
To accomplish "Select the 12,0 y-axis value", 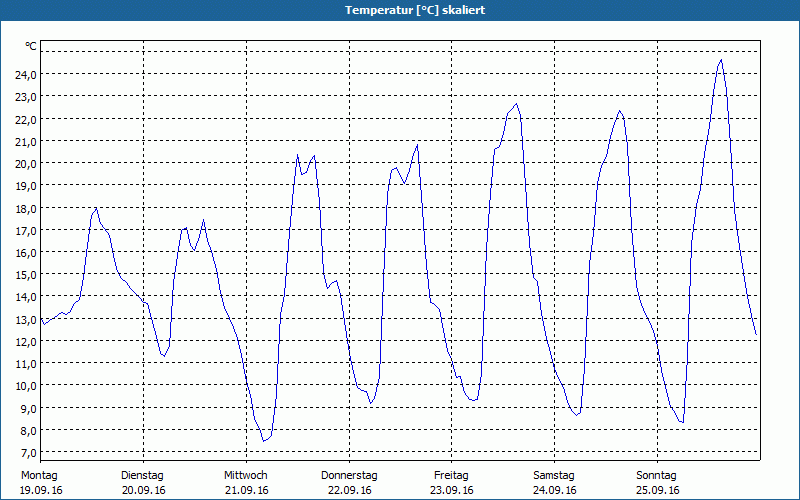I will pos(26,341).
